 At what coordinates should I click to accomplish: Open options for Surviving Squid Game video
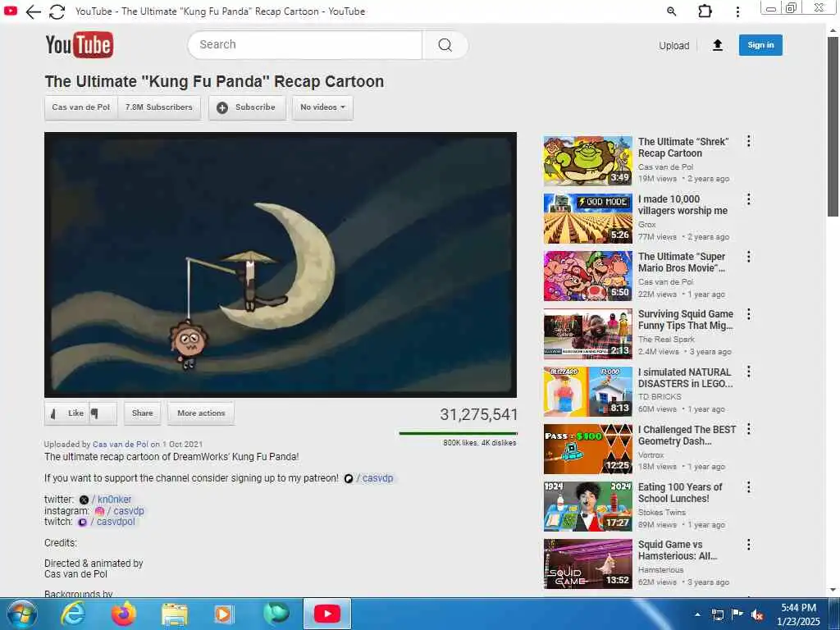pos(748,314)
